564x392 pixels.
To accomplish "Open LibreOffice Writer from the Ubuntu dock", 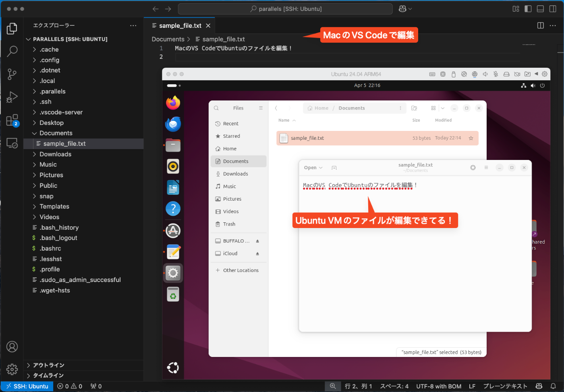I will point(173,187).
